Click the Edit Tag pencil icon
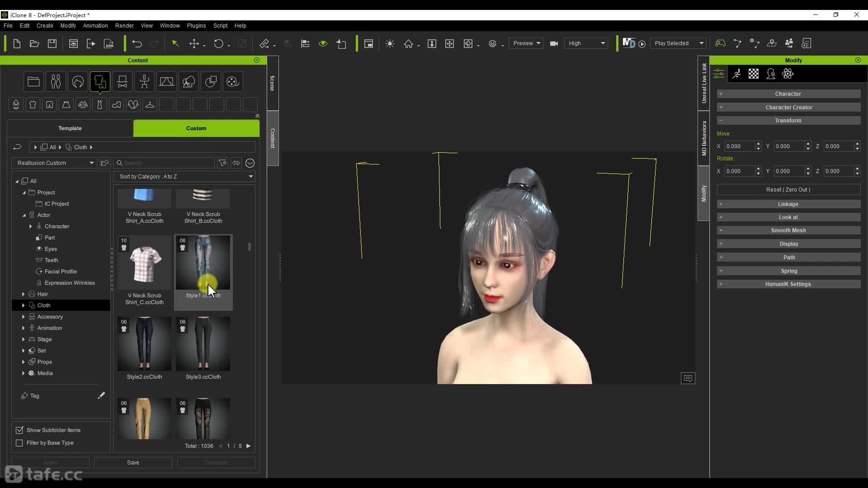868x488 pixels. [101, 395]
